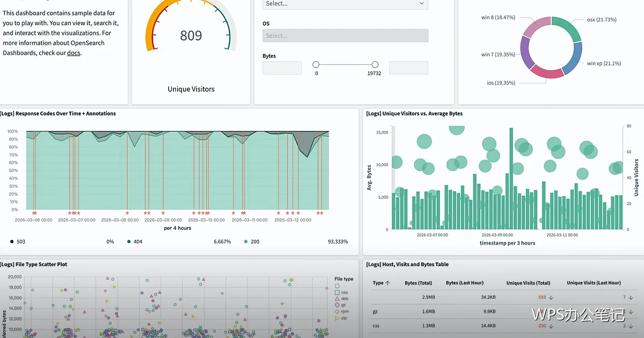
Task: Toggle deb file type legend icon
Action: point(337,299)
